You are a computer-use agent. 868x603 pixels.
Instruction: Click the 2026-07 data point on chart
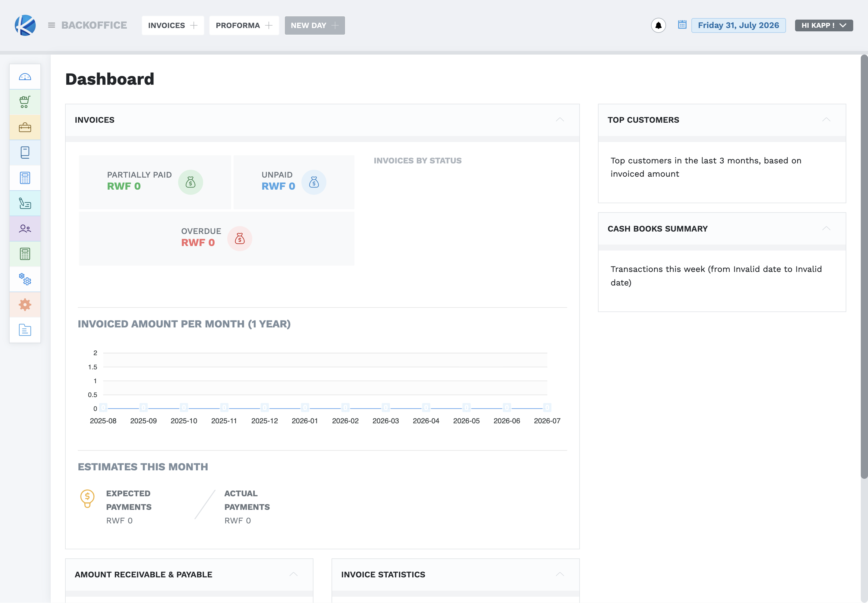547,408
